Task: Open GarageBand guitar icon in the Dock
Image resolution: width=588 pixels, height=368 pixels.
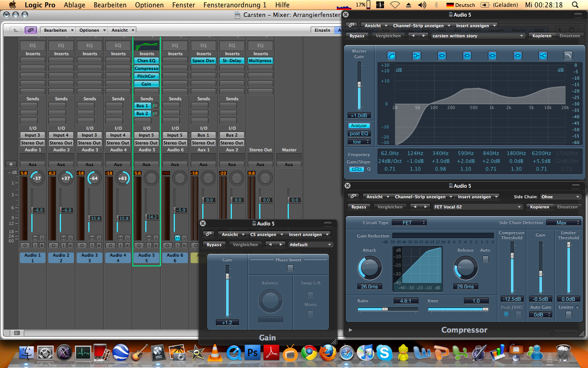Action: pyautogui.click(x=139, y=353)
